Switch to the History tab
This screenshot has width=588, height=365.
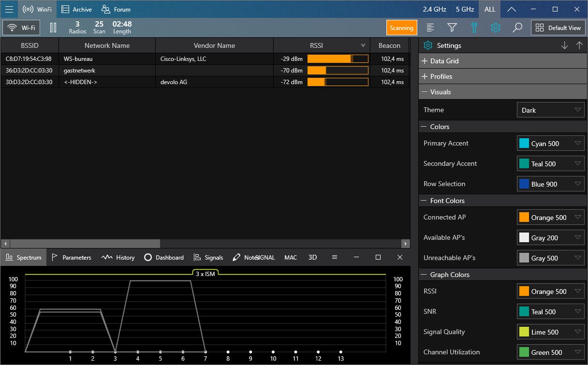pyautogui.click(x=118, y=257)
